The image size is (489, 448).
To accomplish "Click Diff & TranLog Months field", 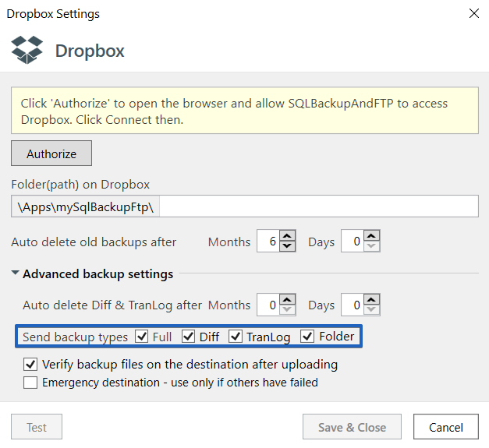I will (268, 305).
